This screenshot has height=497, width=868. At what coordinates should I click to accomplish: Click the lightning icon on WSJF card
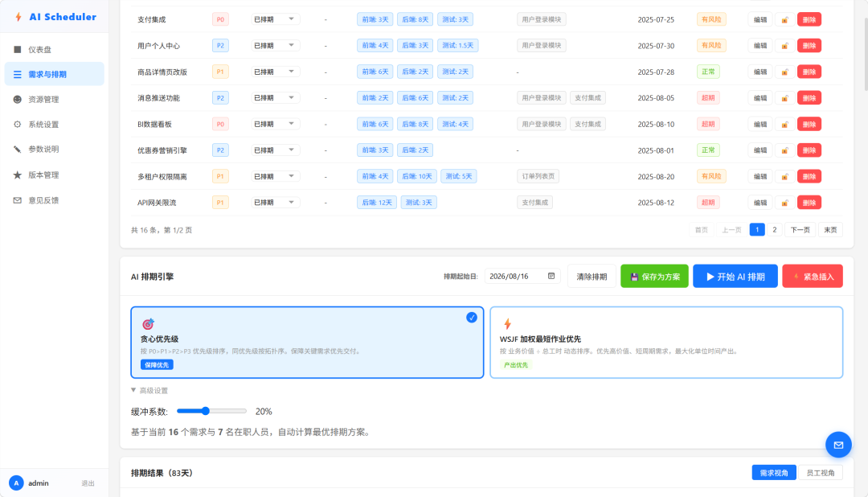pos(507,323)
